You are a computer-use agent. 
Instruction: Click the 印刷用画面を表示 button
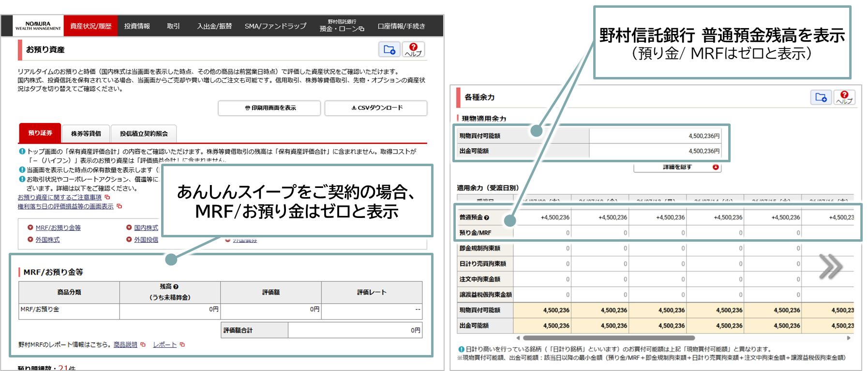coord(269,108)
